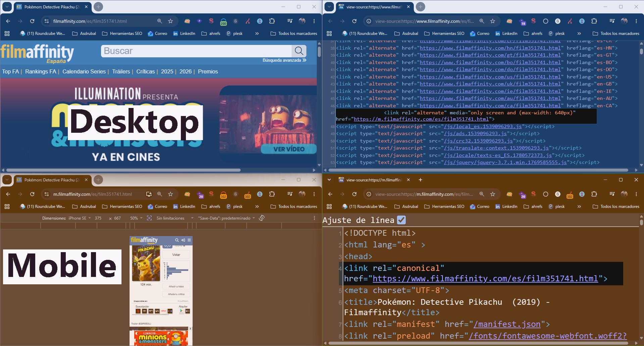Image resolution: width=644 pixels, height=346 pixels.
Task: Click the rotate device icon in the device toolbar
Action: (262, 218)
